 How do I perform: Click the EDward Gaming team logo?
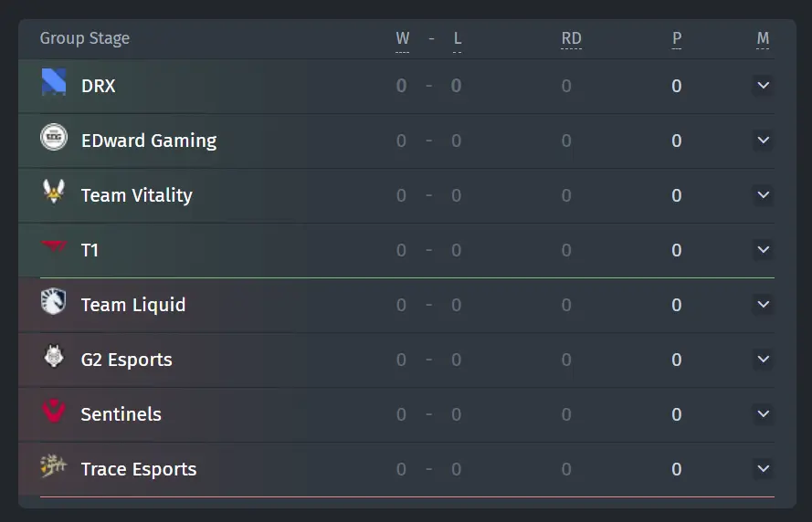[x=54, y=137]
